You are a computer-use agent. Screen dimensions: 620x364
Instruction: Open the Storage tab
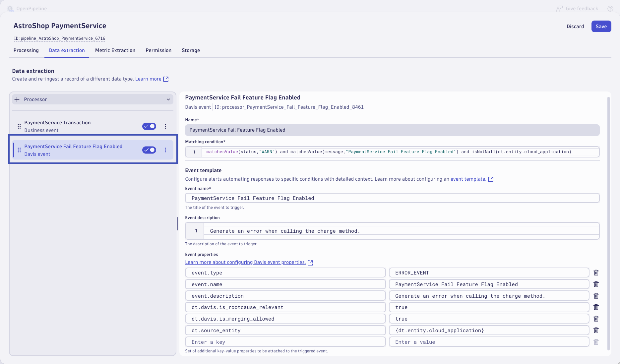pos(191,50)
